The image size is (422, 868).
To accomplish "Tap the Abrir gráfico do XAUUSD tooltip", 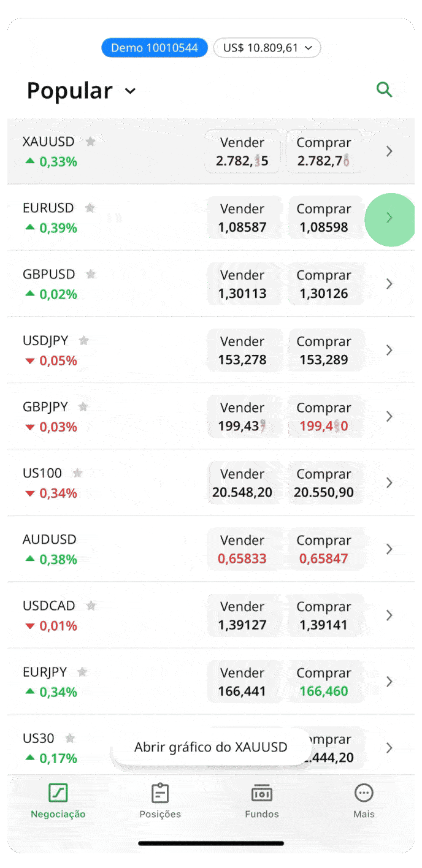I will click(211, 747).
